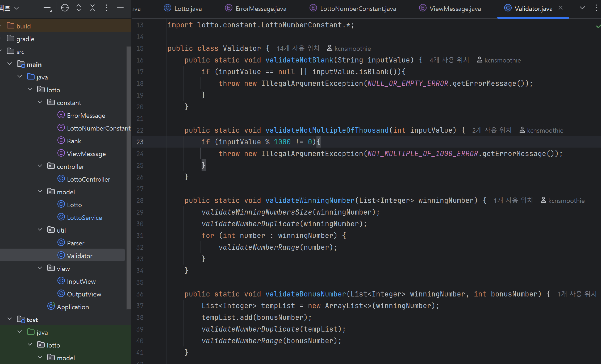The image size is (601, 364).
Task: Click the expand all tree icon
Action: pyautogui.click(x=78, y=8)
